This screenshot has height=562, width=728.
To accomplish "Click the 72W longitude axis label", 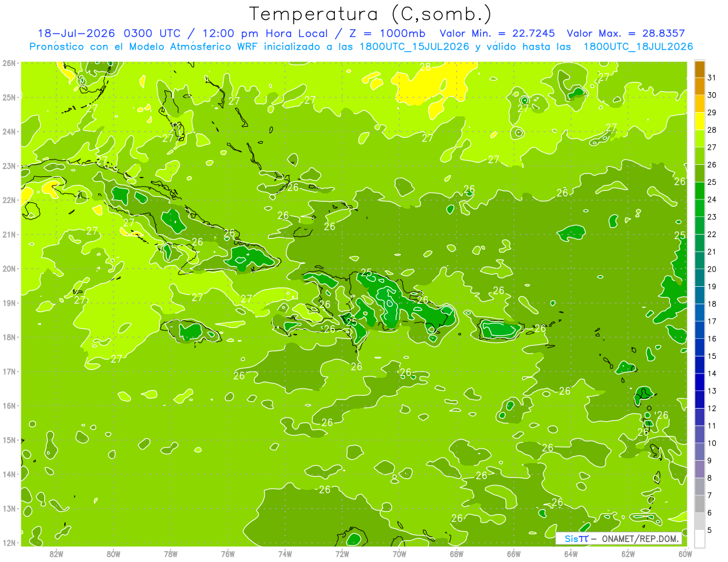I will 342,554.
